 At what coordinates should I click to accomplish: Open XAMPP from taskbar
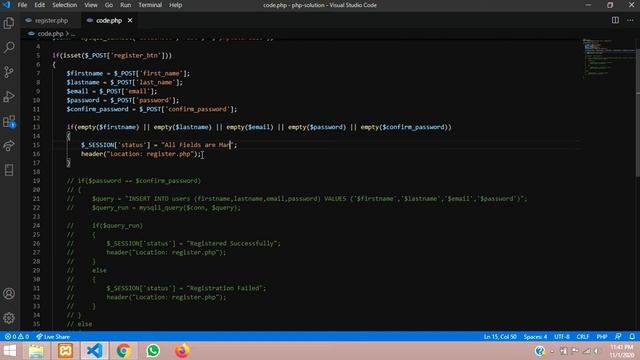click(65, 351)
